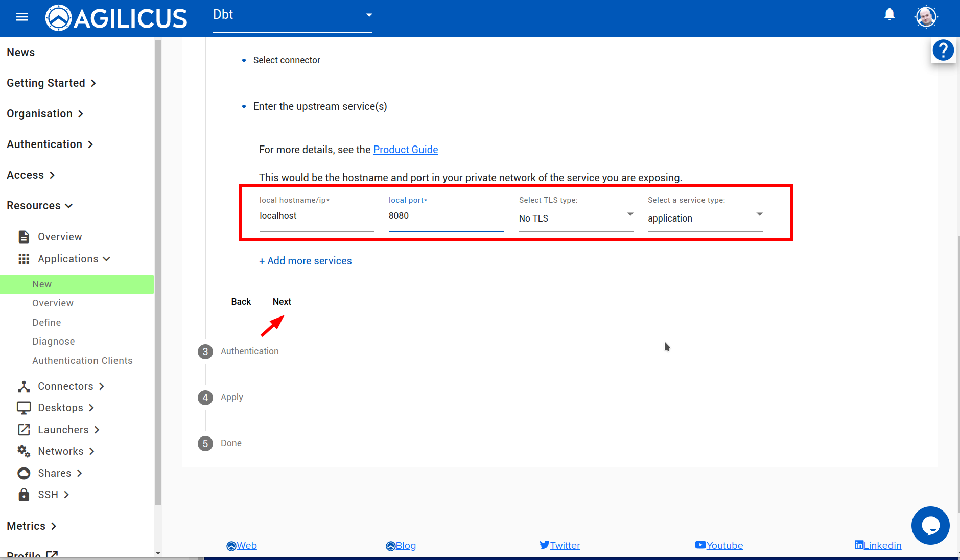Click the help question mark icon
Viewport: 960px width, 560px height.
point(943,50)
